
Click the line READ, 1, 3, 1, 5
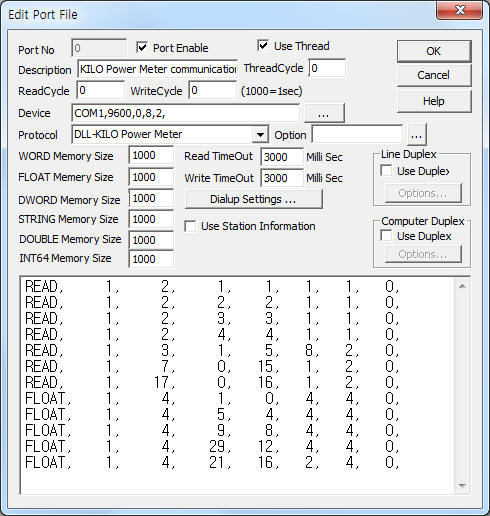pyautogui.click(x=212, y=350)
